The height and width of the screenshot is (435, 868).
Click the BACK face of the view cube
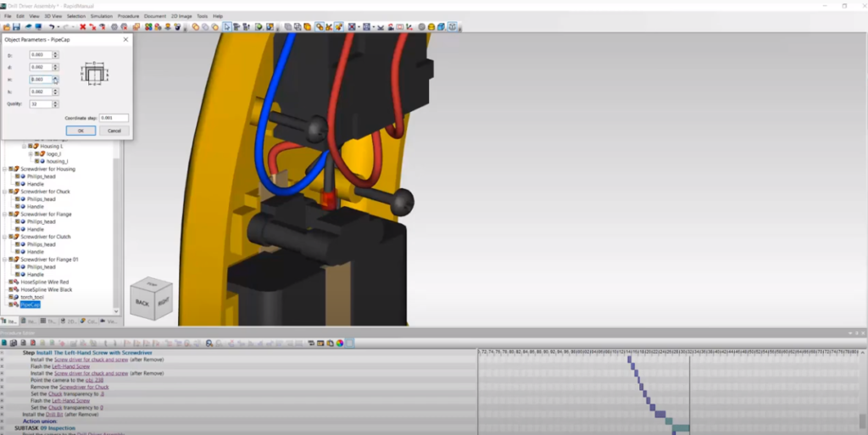[x=142, y=303]
